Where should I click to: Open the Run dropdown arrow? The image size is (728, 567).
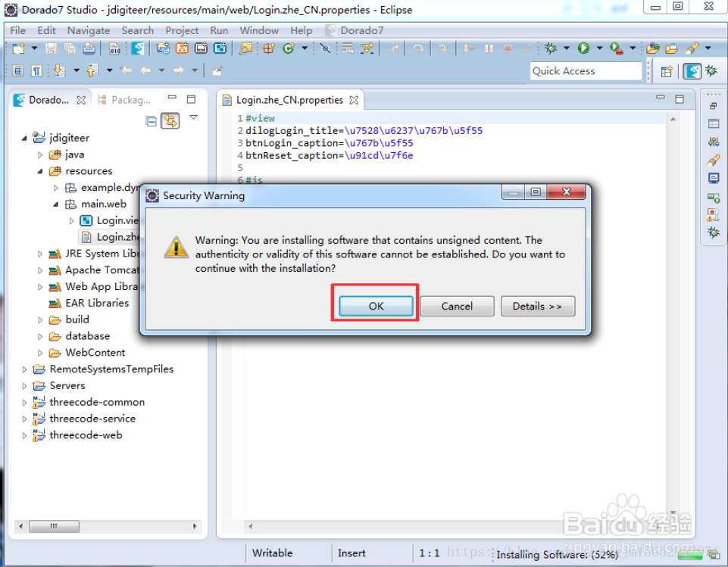pos(599,48)
